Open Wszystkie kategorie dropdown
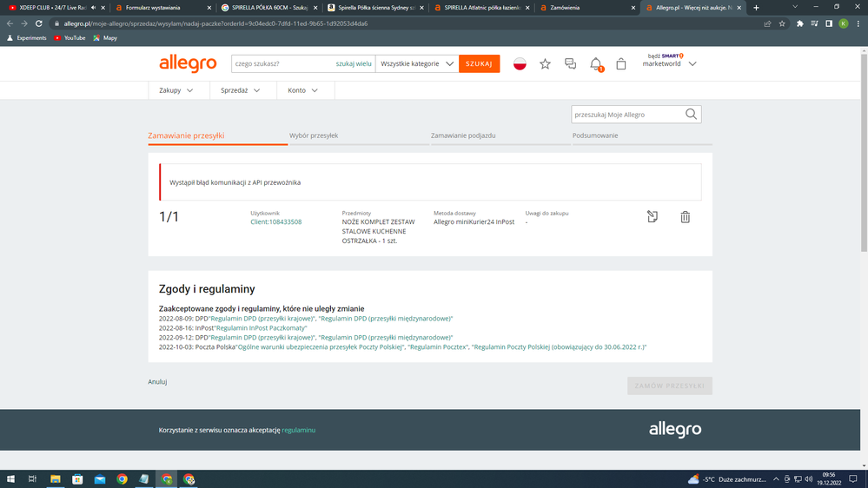868x488 pixels. pyautogui.click(x=417, y=63)
